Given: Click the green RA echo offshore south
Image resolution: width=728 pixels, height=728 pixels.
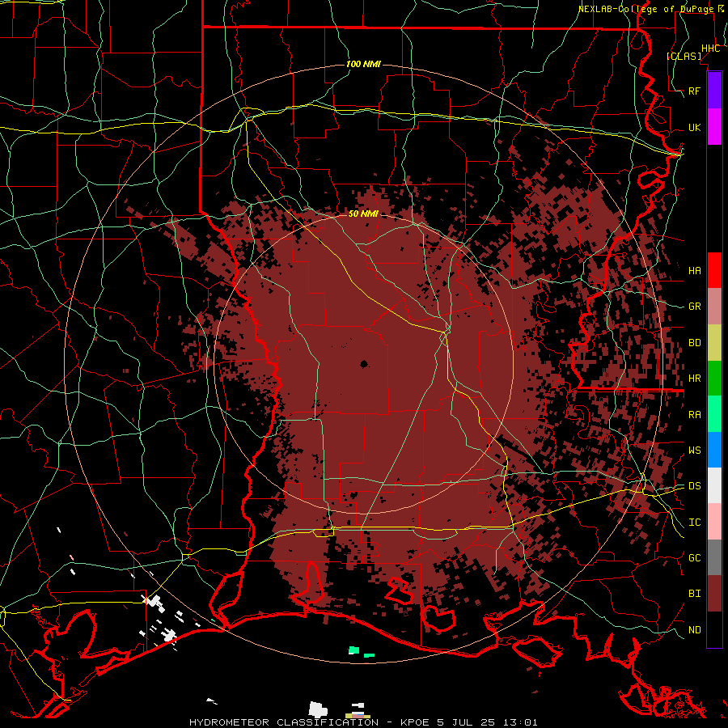Looking at the screenshot, I should pyautogui.click(x=353, y=650).
